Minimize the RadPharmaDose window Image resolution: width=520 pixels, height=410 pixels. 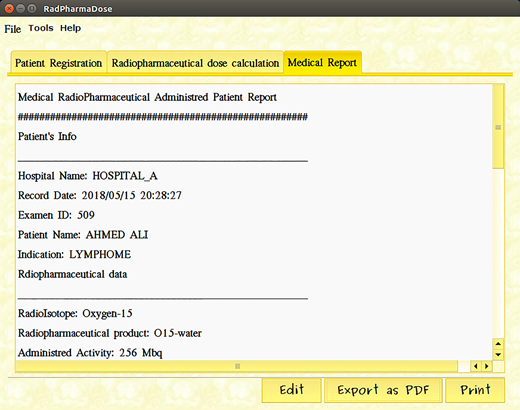20,8
